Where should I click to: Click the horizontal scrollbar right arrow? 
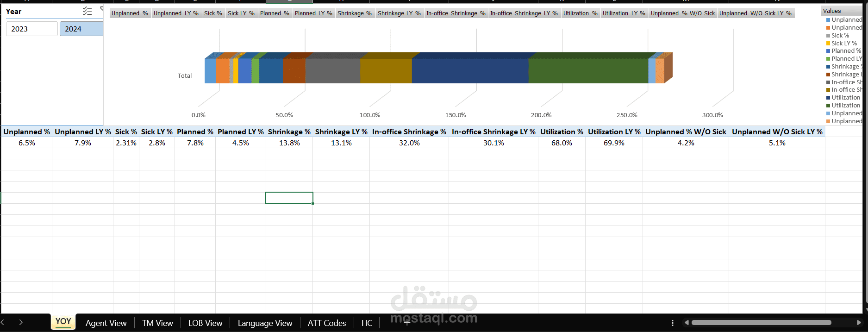pos(859,323)
